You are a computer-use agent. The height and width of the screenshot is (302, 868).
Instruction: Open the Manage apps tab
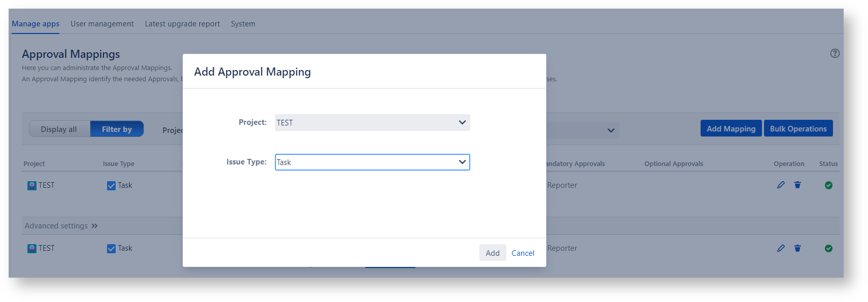36,24
